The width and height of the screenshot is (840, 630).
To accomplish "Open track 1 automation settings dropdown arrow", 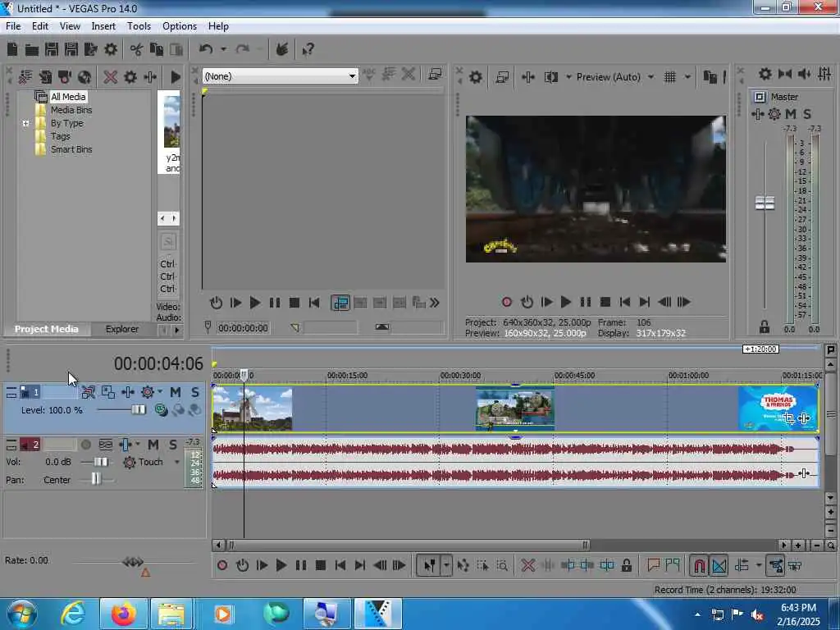I will click(160, 392).
